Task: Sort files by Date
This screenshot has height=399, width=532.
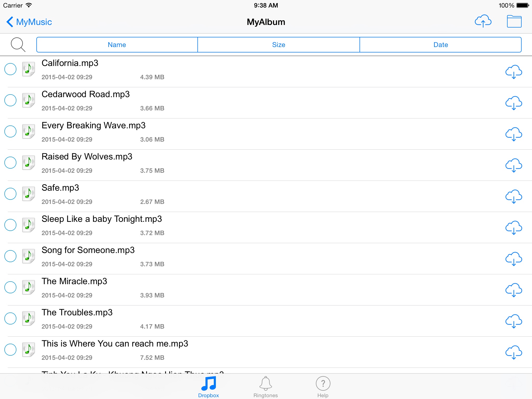Action: pos(441,45)
